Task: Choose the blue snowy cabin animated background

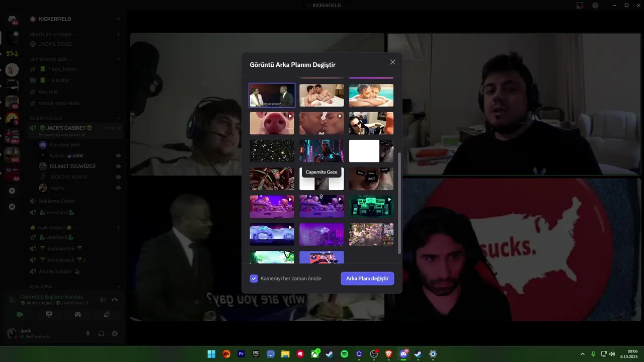Action: 272,234
